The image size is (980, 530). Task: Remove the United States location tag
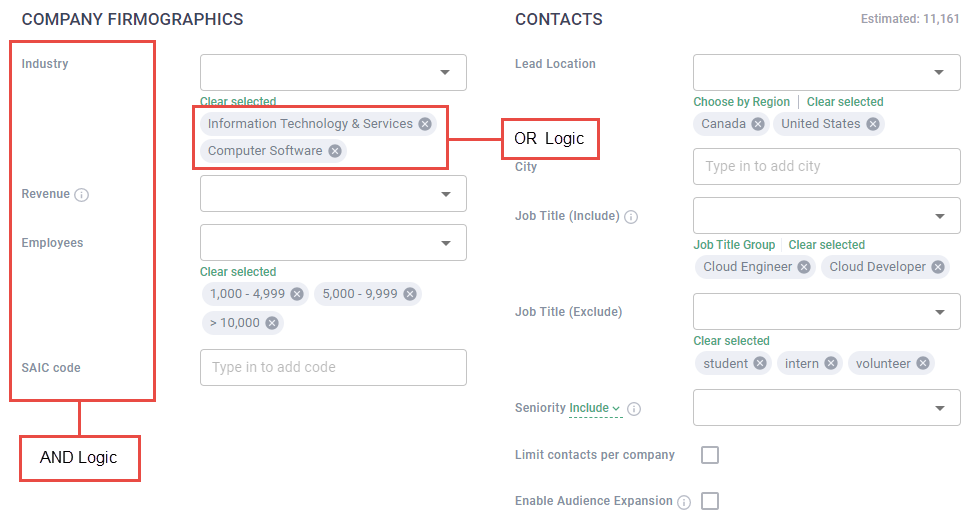873,124
